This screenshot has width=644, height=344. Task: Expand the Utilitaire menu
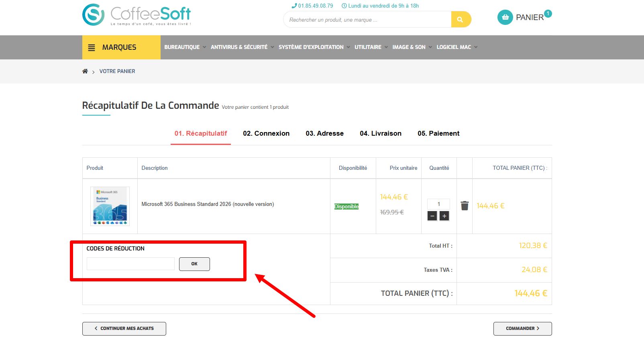pyautogui.click(x=371, y=47)
